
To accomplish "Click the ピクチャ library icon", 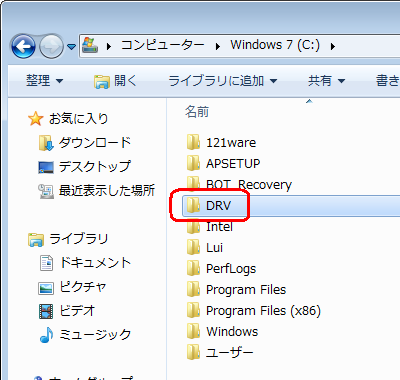I will click(x=46, y=288).
